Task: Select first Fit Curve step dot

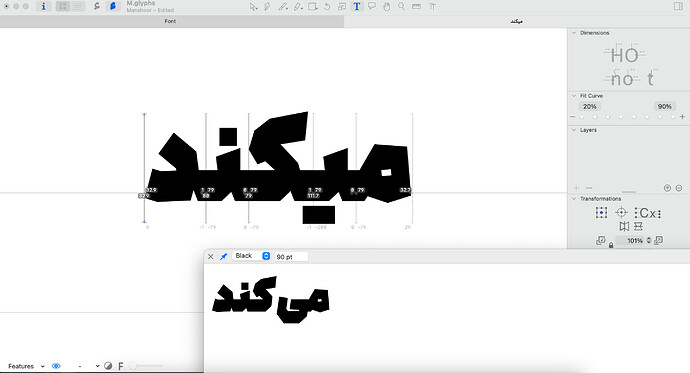Action: pos(582,117)
